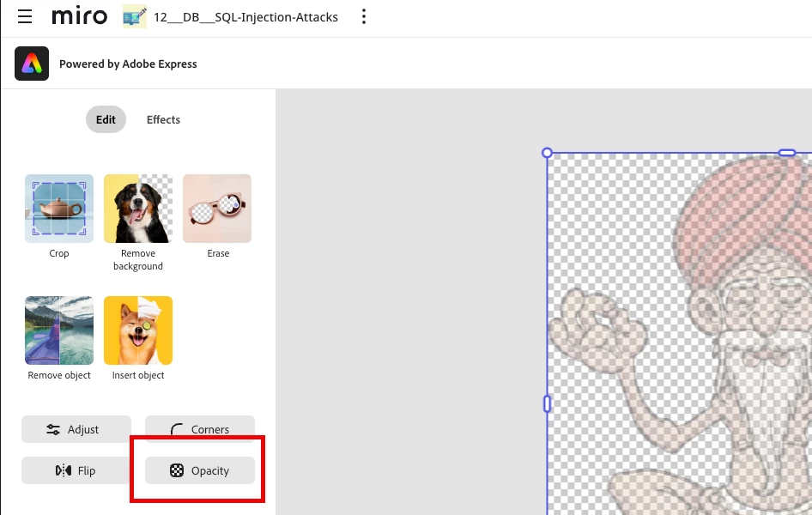This screenshot has height=515, width=812.
Task: Click the Erase label text
Action: tap(218, 253)
